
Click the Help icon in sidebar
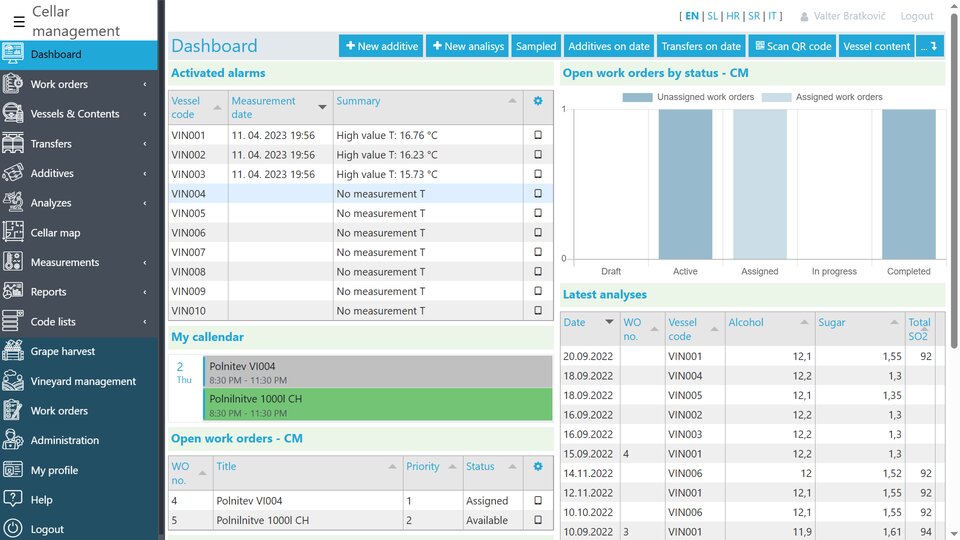13,499
